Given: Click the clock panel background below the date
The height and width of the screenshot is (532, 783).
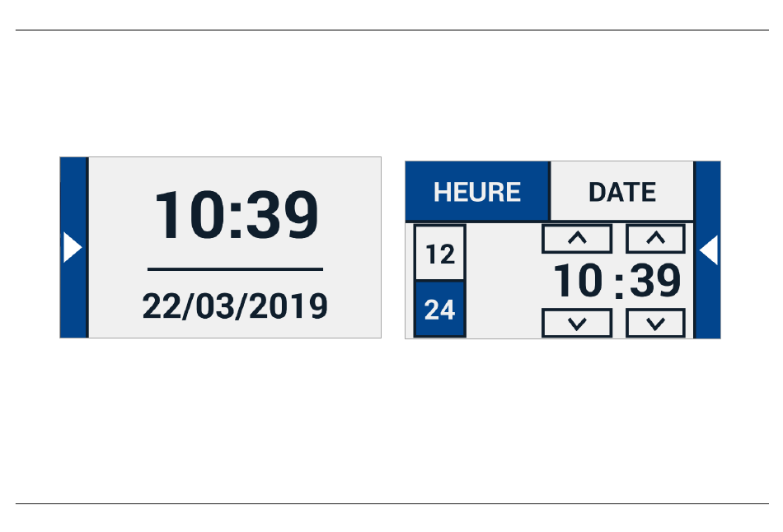Looking at the screenshot, I should coord(235,330).
